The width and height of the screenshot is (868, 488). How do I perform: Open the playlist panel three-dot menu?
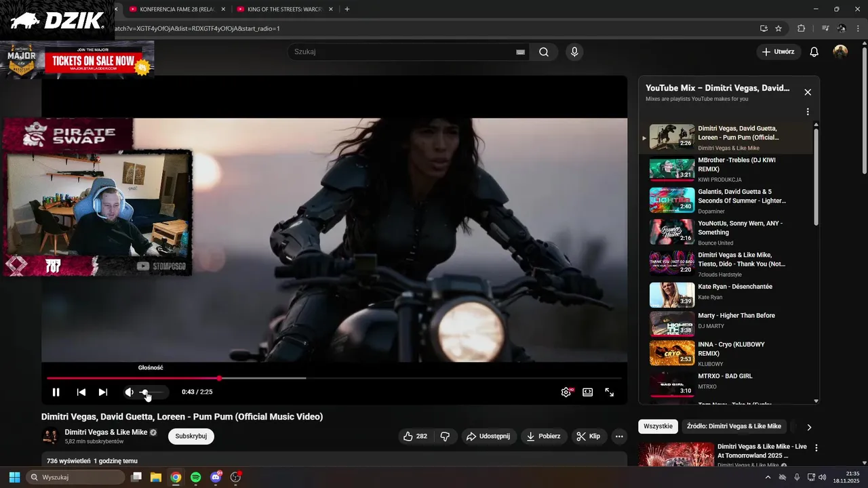point(808,112)
